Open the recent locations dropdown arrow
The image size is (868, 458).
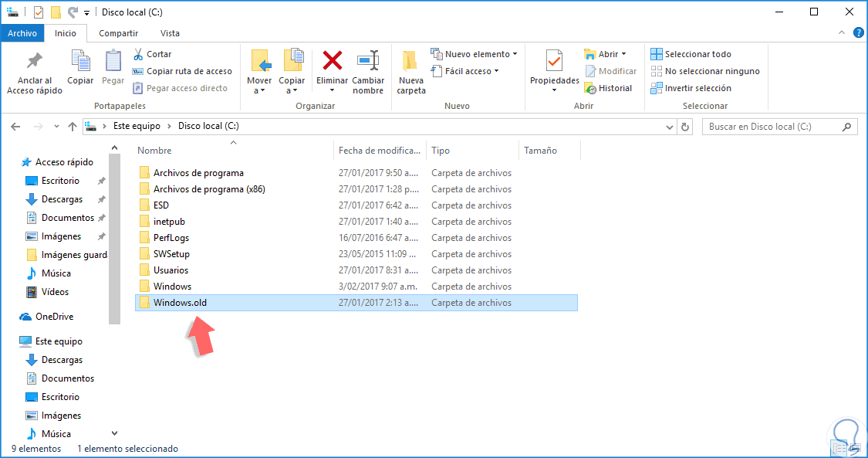(x=56, y=127)
